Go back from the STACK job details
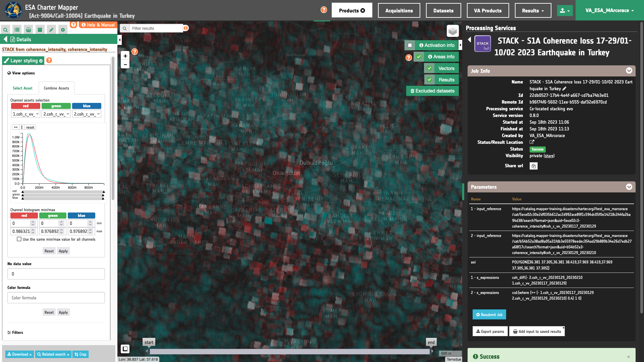 click(470, 40)
